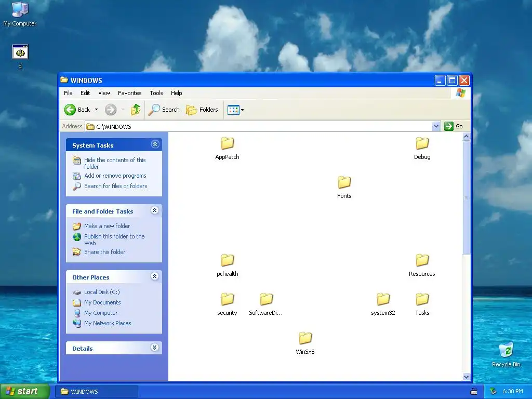Image resolution: width=532 pixels, height=399 pixels.
Task: Click the Views icon in toolbar
Action: click(x=233, y=110)
